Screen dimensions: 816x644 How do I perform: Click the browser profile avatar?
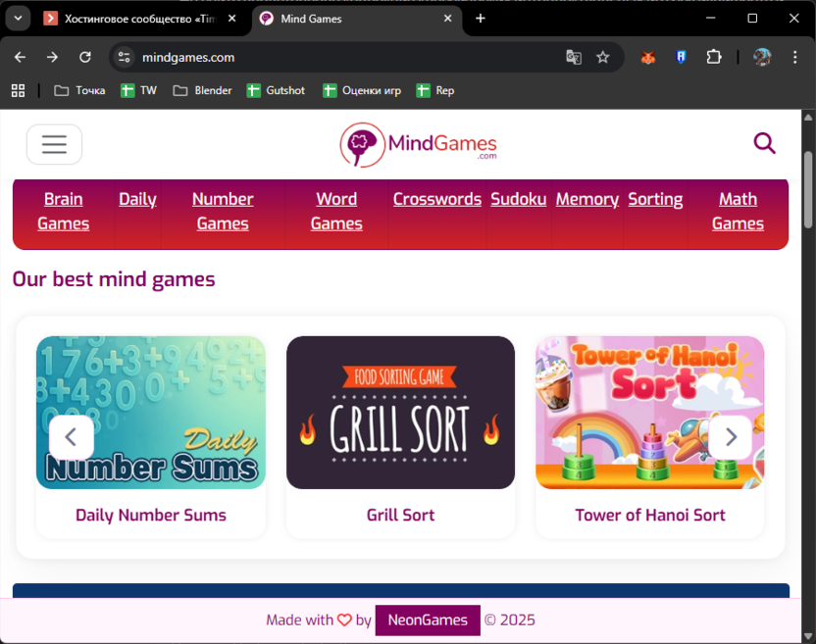tap(762, 57)
